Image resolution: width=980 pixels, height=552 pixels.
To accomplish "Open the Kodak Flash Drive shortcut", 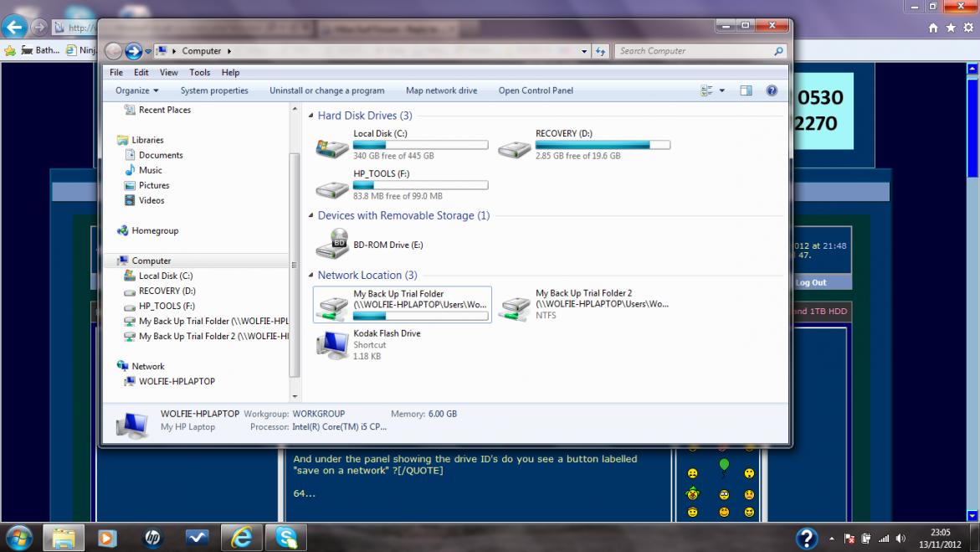I will 332,344.
